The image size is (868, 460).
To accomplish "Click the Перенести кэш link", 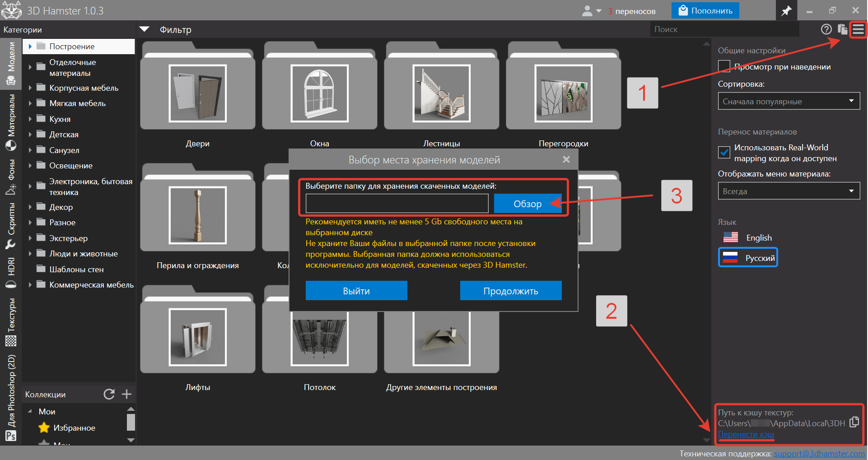I will pos(746,434).
